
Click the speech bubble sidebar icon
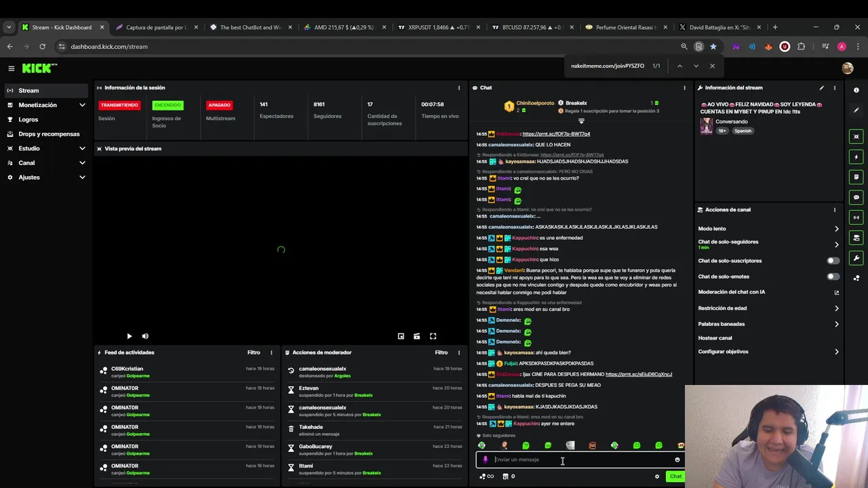[x=856, y=197]
